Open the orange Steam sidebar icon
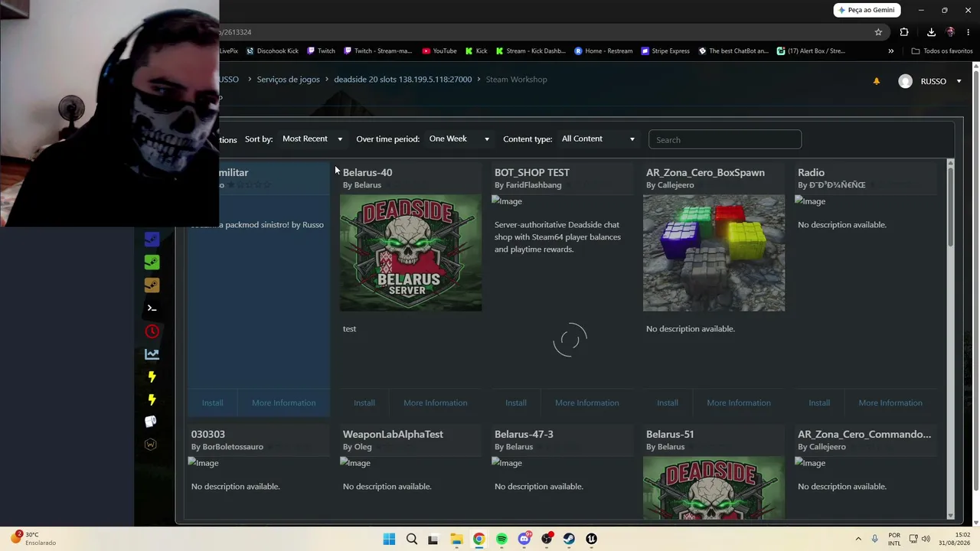 (x=152, y=285)
